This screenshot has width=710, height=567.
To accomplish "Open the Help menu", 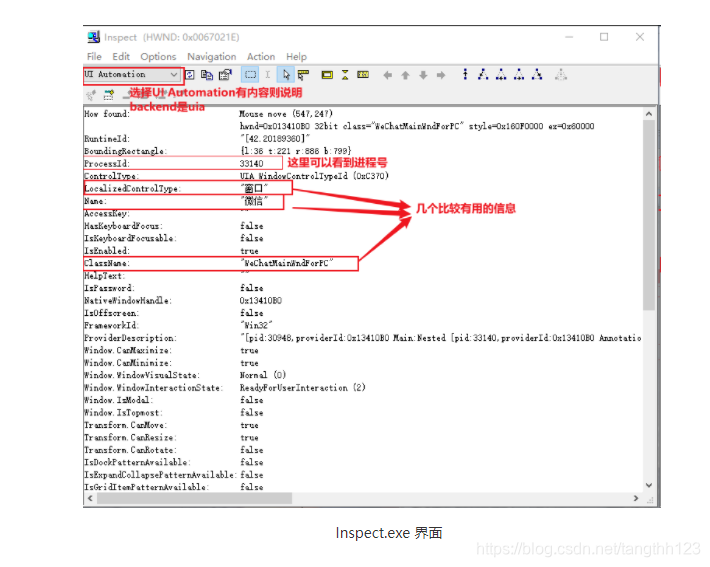I will 296,57.
